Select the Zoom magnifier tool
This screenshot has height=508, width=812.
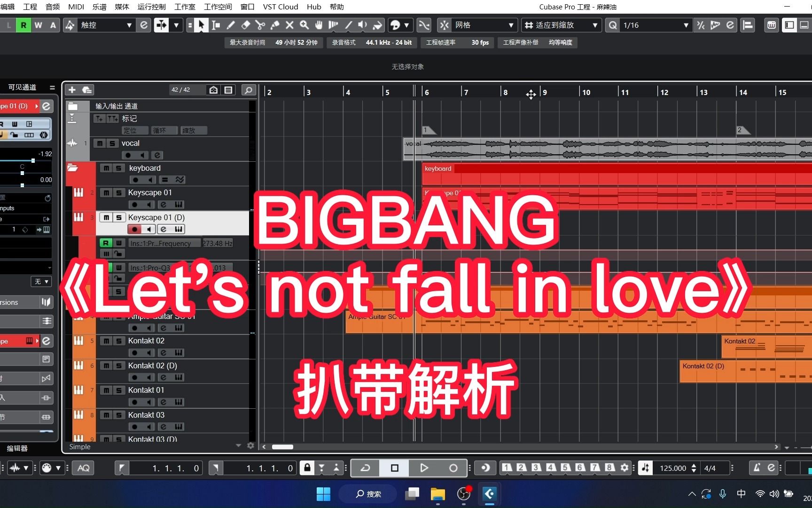[x=304, y=25]
